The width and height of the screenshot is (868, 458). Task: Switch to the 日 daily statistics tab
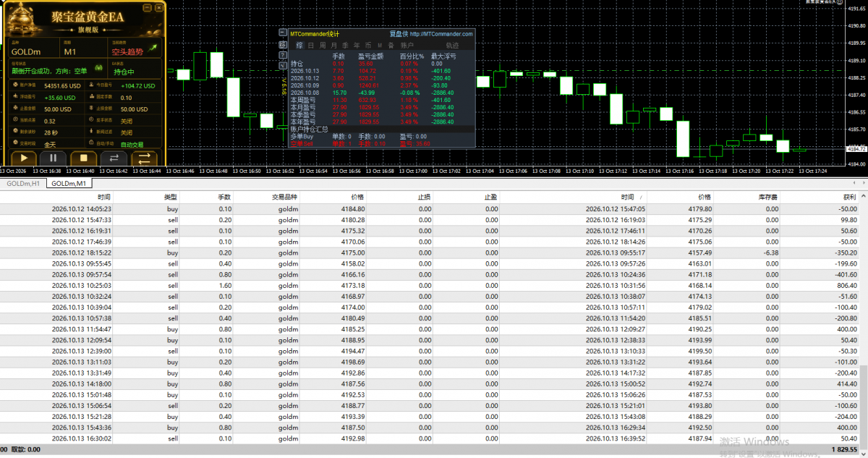[x=311, y=45]
